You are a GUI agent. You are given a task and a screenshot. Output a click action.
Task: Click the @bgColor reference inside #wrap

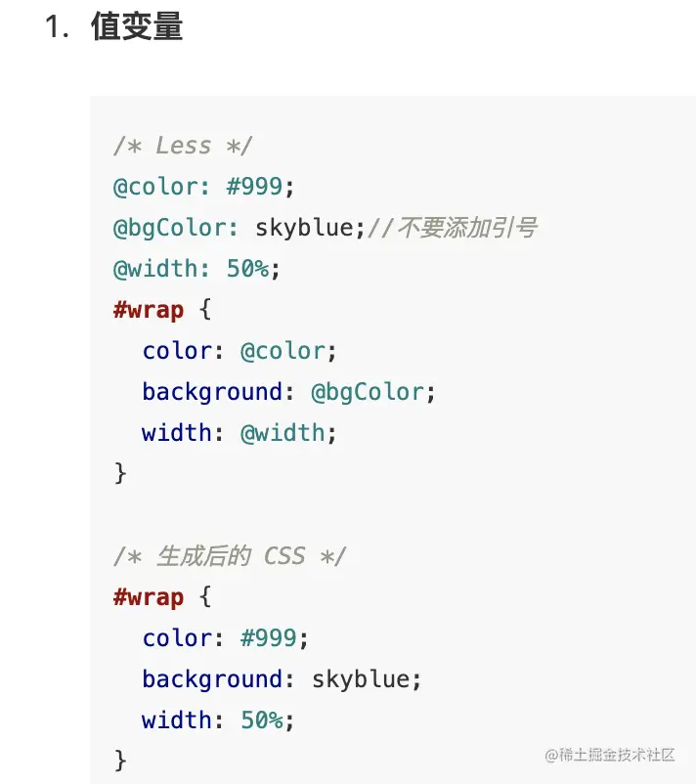pos(368,392)
